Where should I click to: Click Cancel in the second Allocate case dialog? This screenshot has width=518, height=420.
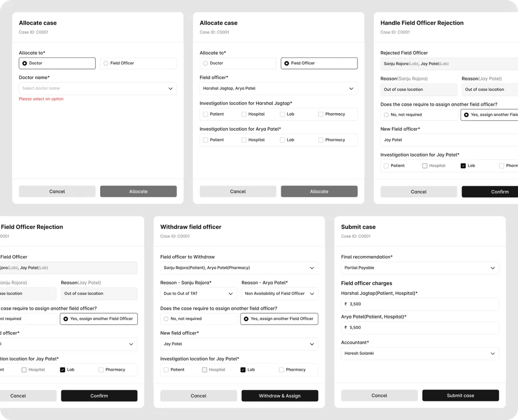click(x=237, y=191)
